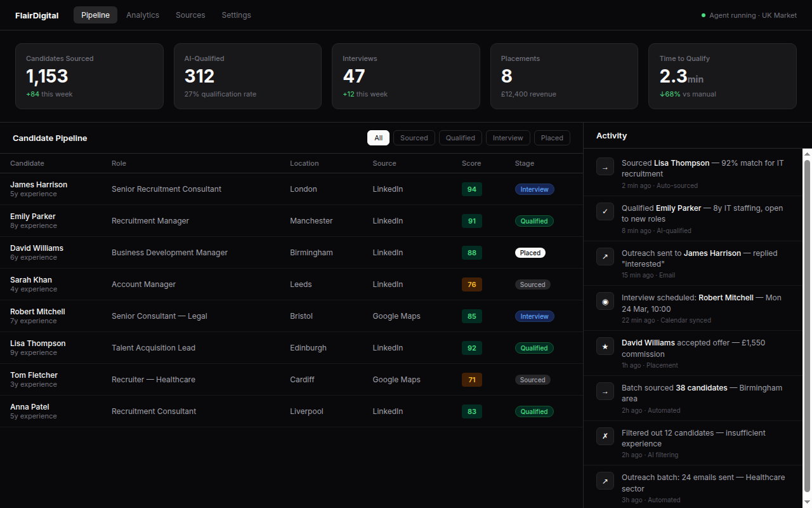Click the Healthcare outreach batch arrow icon

click(605, 481)
